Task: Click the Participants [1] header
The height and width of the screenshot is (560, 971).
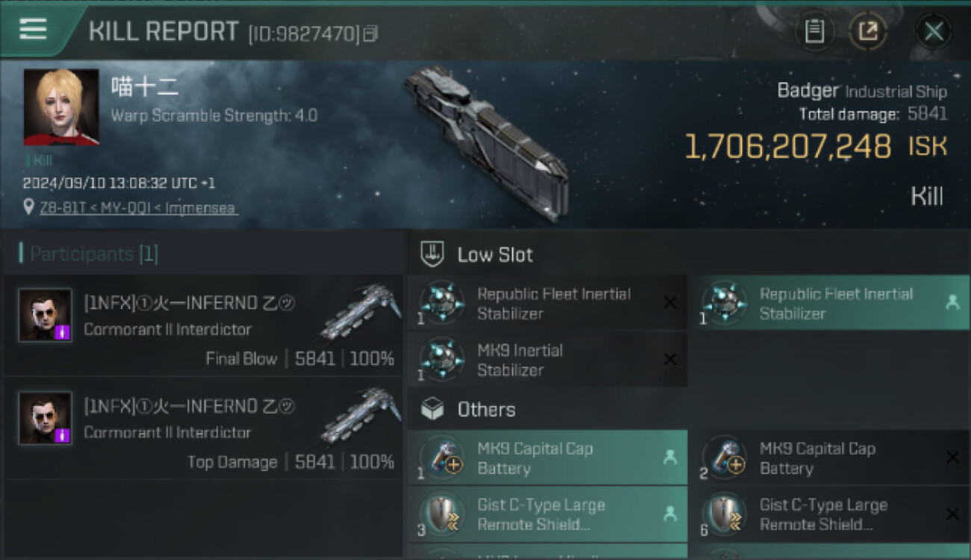Action: click(x=90, y=254)
